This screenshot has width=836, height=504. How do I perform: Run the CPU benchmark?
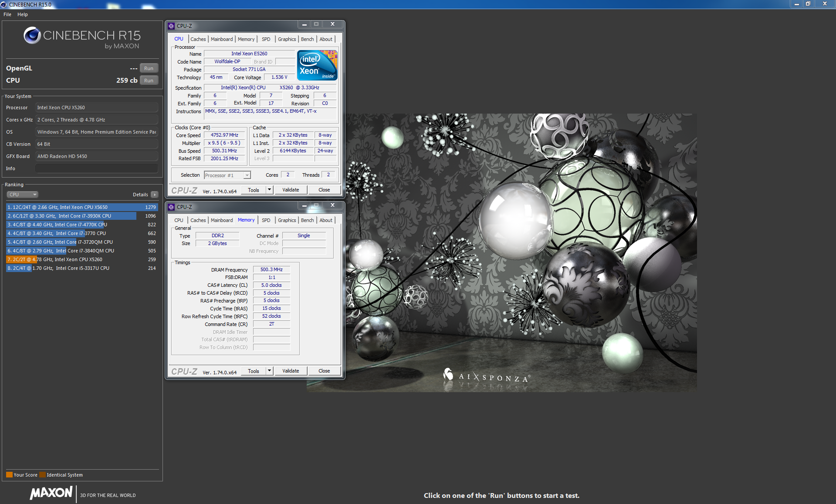[149, 81]
